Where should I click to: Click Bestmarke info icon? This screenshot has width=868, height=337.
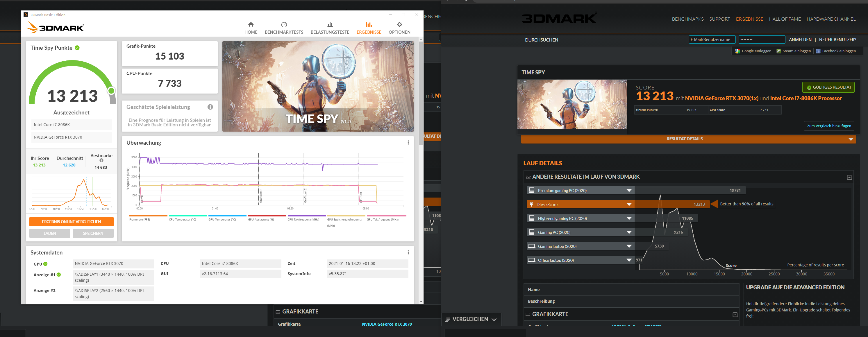[x=101, y=161]
